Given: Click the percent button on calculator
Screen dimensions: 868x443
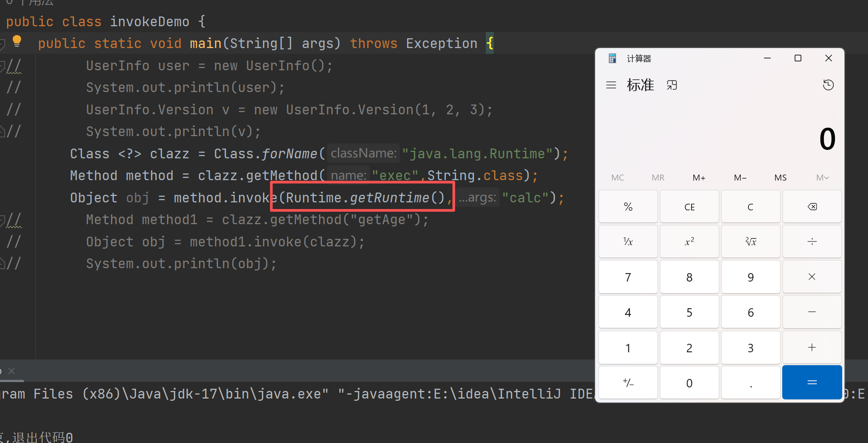Looking at the screenshot, I should point(628,207).
